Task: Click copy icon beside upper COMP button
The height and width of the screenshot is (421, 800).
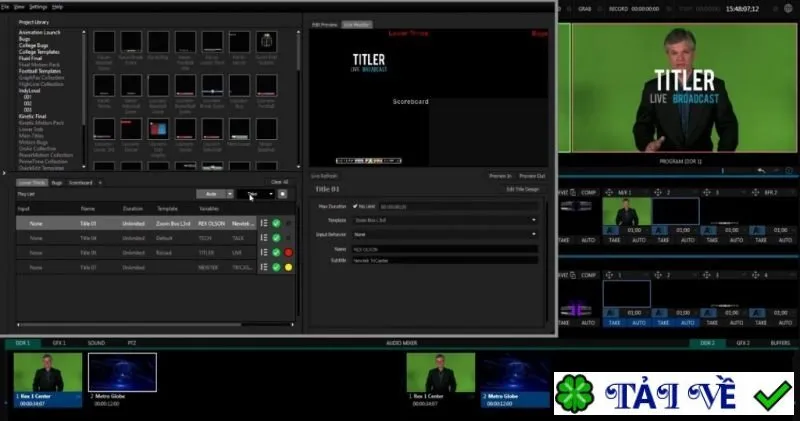Action: [573, 192]
